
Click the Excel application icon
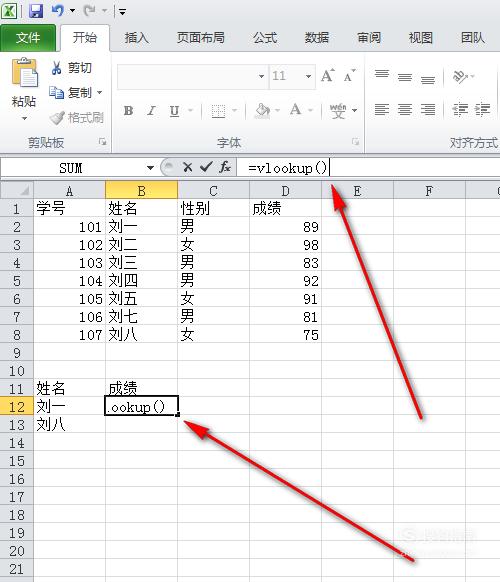tap(9, 11)
